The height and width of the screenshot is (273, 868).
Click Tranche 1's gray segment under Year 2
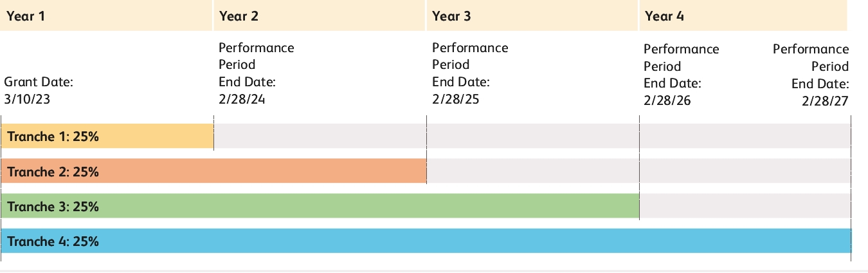click(320, 136)
